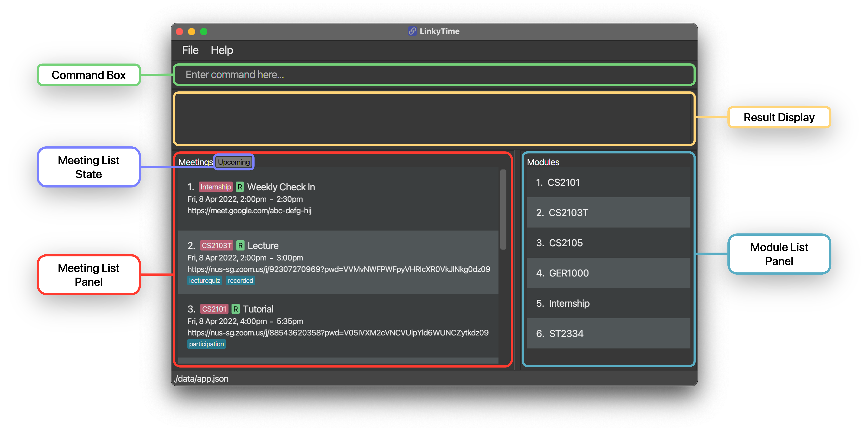Open the Help menu
The height and width of the screenshot is (431, 868).
coord(222,50)
